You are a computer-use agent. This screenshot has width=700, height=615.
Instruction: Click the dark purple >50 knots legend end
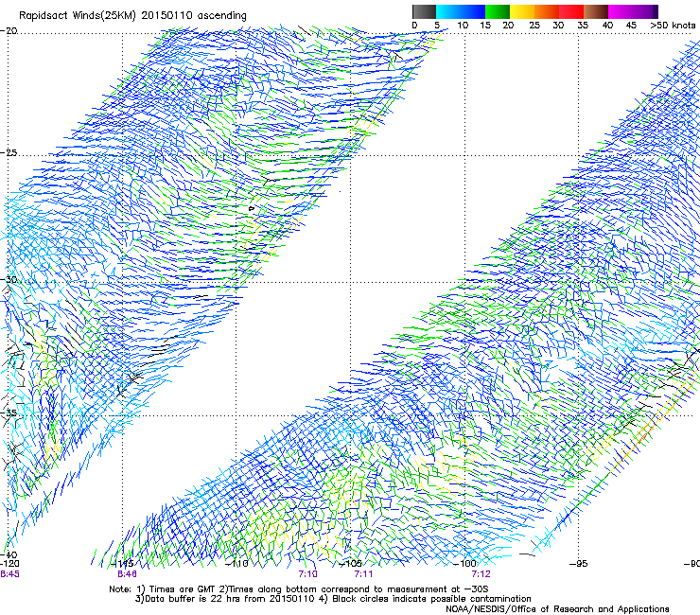tap(656, 11)
